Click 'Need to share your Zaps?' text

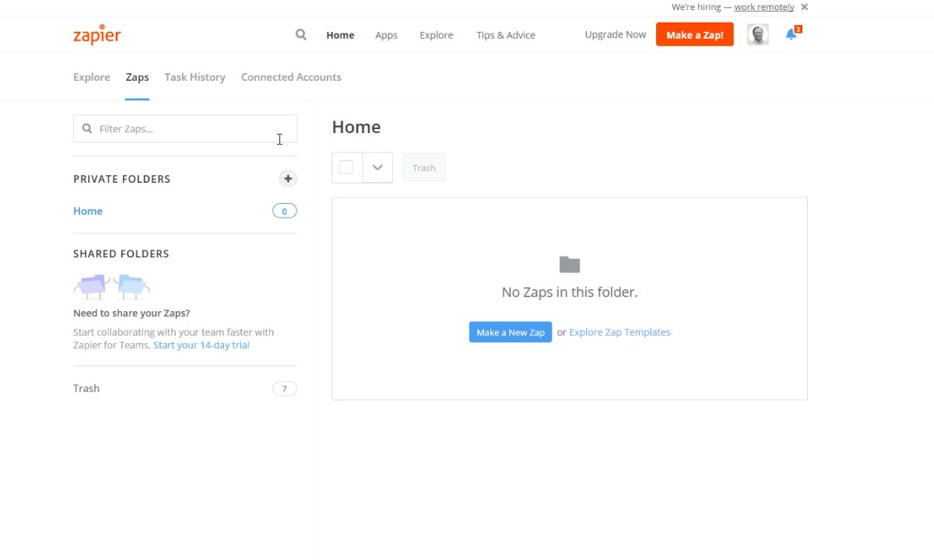click(132, 313)
